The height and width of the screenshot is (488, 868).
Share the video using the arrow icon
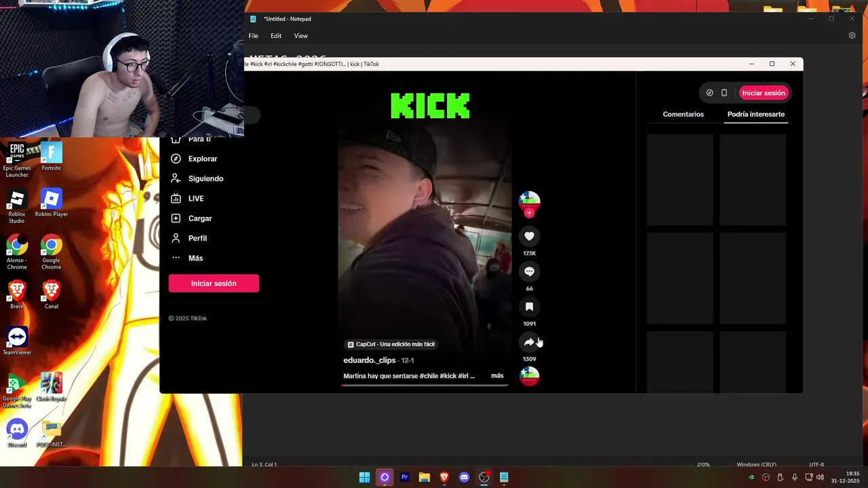coord(530,342)
